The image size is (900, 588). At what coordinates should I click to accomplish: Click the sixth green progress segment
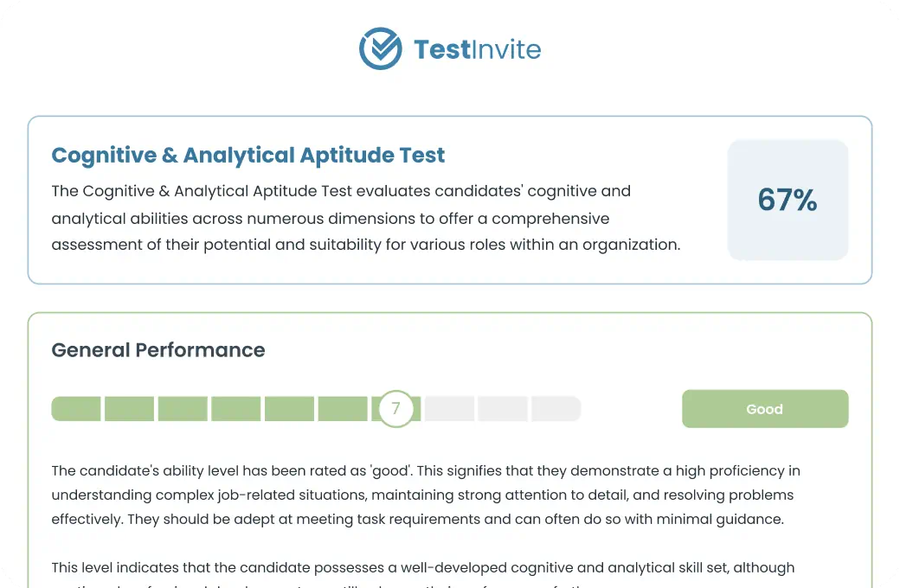point(343,408)
